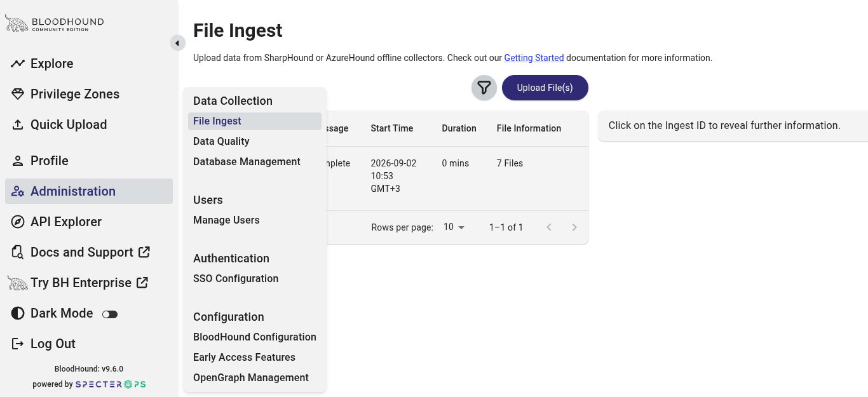Click the 2026-09-02 10:53 start time cell
The height and width of the screenshot is (397, 868).
click(x=393, y=176)
